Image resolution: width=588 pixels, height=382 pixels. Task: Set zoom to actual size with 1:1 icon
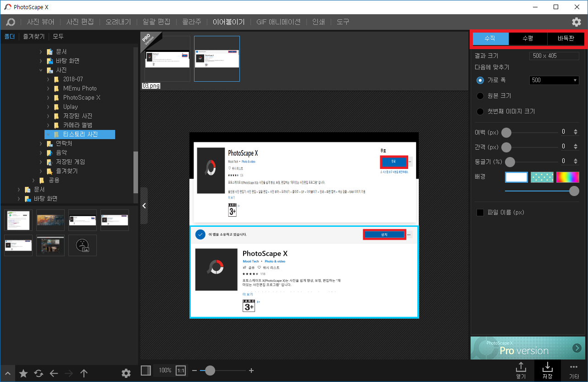pos(181,370)
